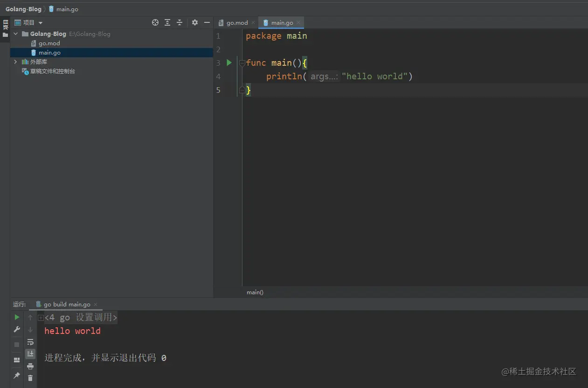Print the Run console output
Screen dimensions: 588x388
click(30, 366)
